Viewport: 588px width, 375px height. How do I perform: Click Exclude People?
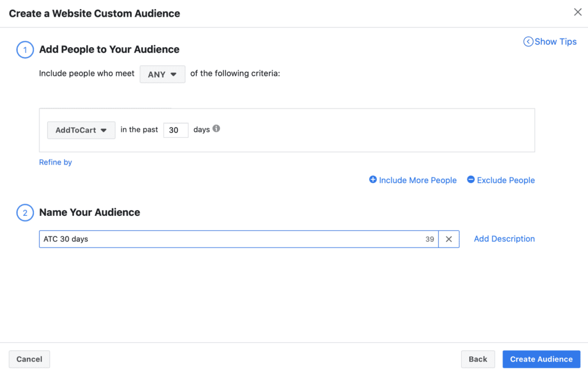[x=506, y=180]
